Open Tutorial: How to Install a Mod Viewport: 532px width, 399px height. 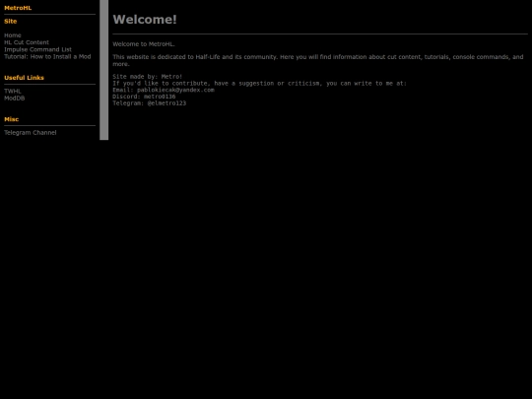click(47, 57)
